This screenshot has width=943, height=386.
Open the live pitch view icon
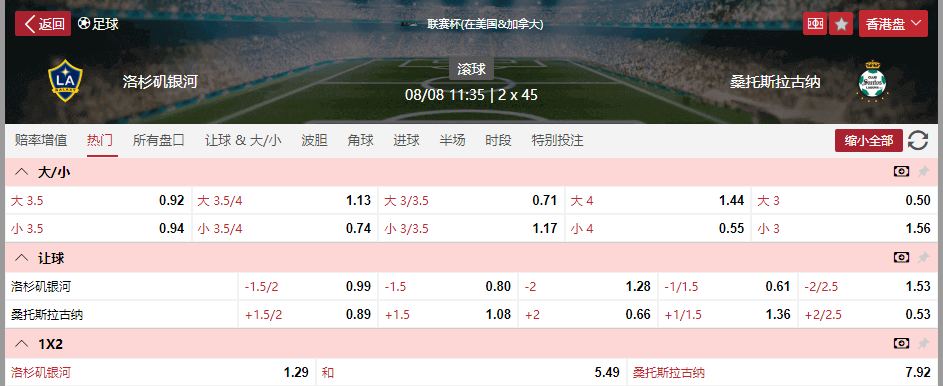tap(815, 24)
